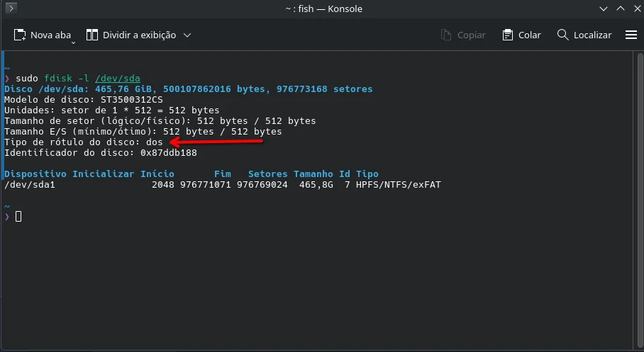Paste with the Colar button
This screenshot has height=352, width=644.
(521, 35)
